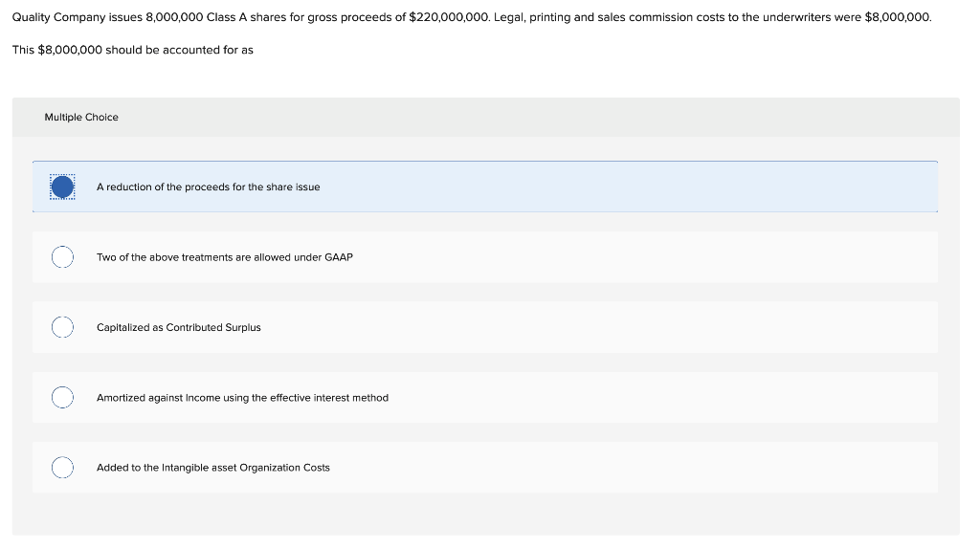Click sentence 'This $8,000,000 should be accounted for as'
Viewport: 980px width, 549px height.
[132, 50]
